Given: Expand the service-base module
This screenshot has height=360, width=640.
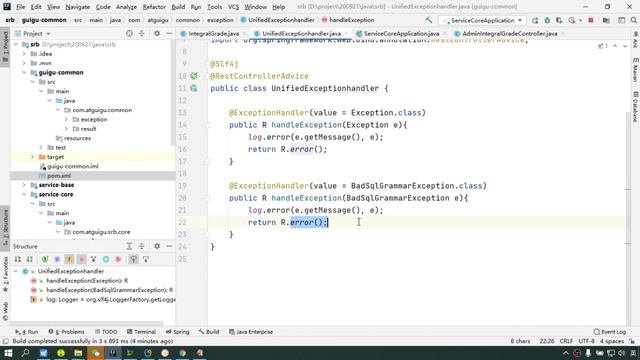Looking at the screenshot, I should [24, 185].
